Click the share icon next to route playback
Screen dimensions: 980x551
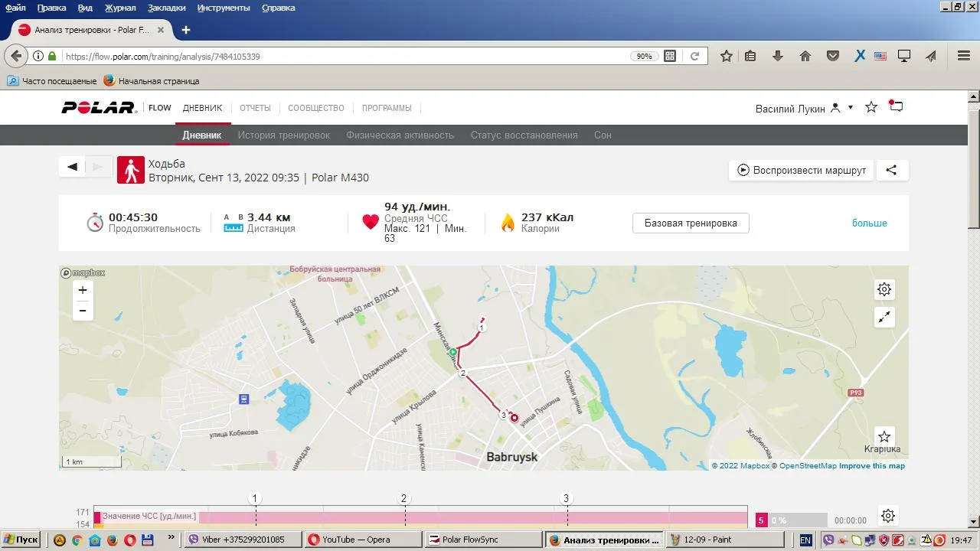(891, 170)
